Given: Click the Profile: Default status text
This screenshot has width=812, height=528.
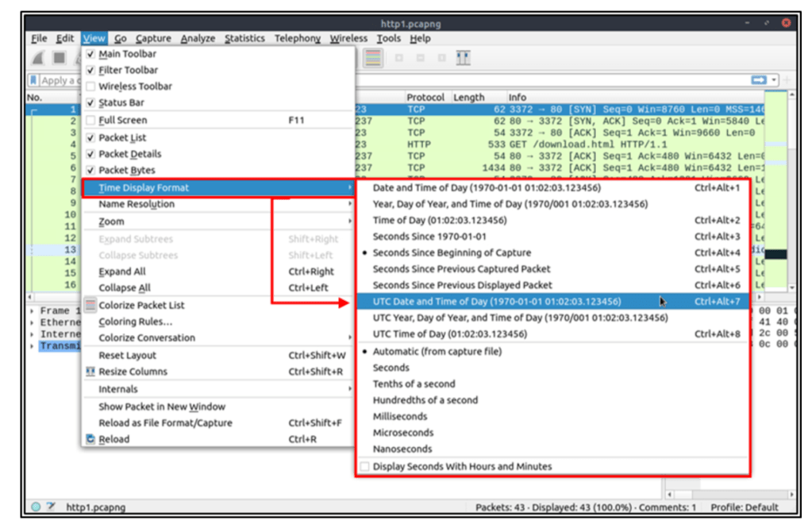Looking at the screenshot, I should coord(745,507).
